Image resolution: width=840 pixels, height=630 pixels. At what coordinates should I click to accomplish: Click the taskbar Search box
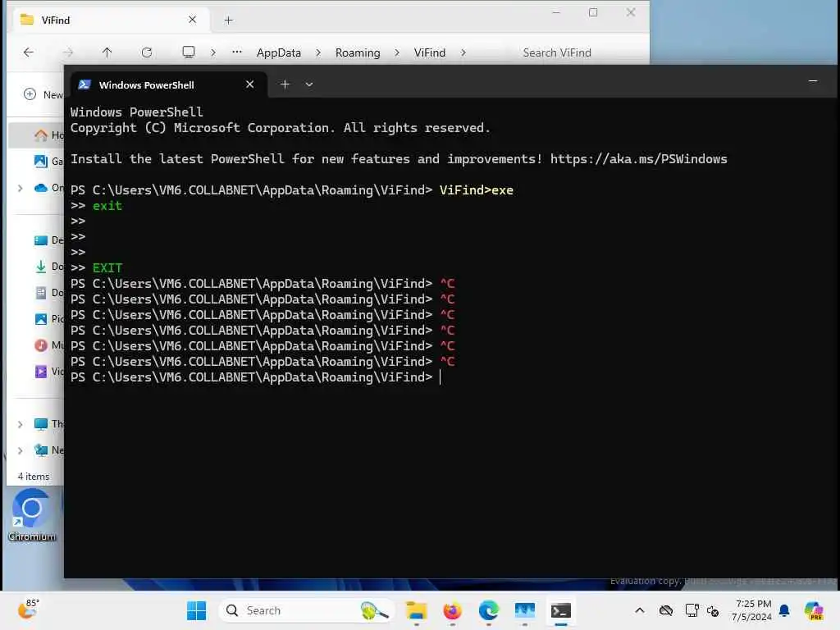tap(307, 610)
